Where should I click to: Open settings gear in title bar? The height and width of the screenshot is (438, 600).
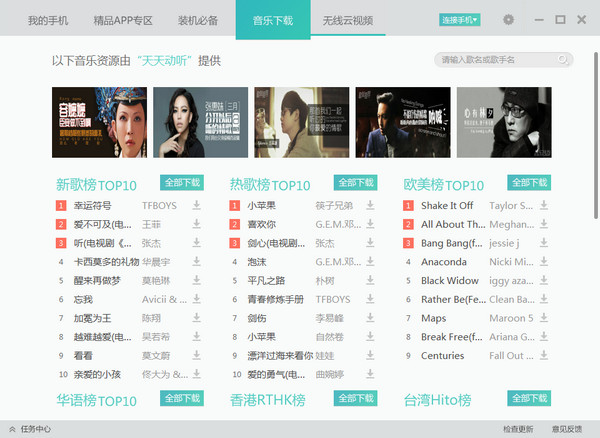509,20
